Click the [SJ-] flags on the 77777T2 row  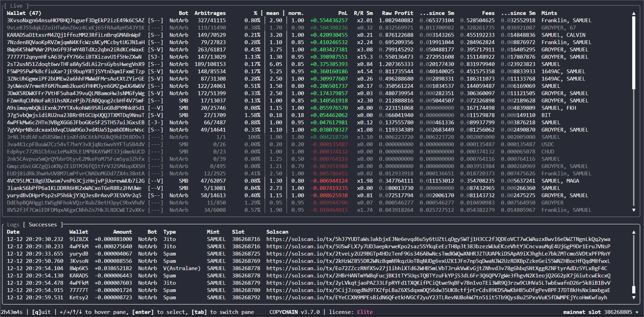[x=155, y=57]
